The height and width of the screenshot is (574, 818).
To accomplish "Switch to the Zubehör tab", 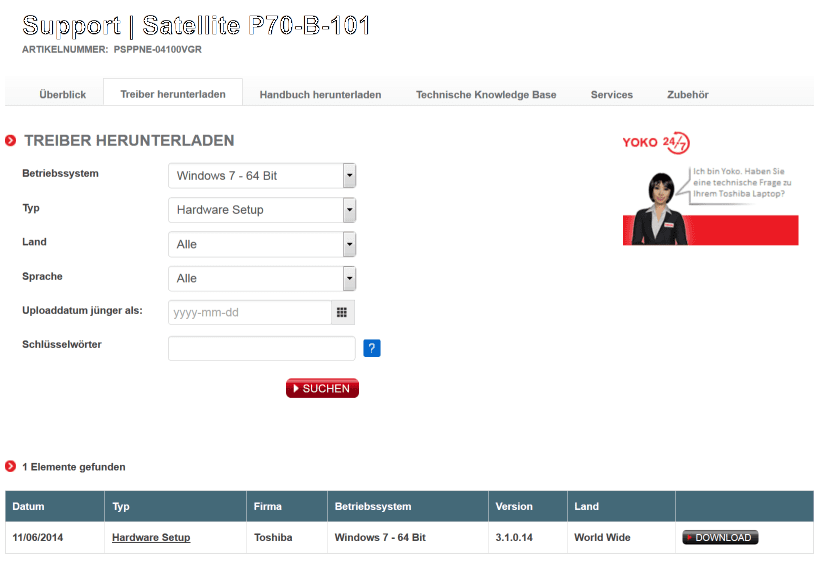I will coord(688,94).
